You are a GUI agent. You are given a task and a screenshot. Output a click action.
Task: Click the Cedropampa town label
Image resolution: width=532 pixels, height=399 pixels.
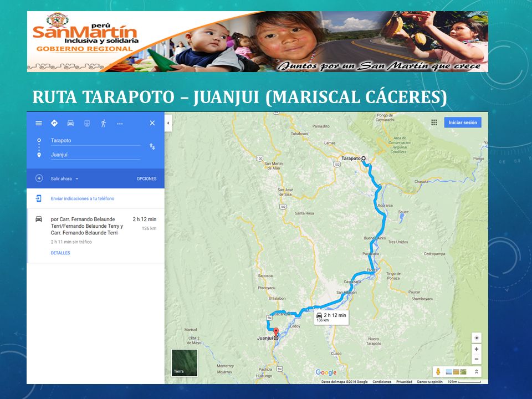(434, 254)
